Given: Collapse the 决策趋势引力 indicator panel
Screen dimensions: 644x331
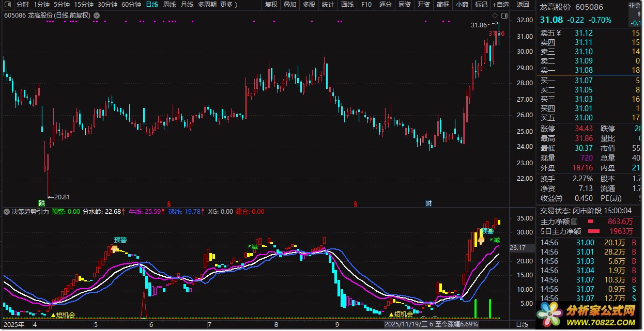Looking at the screenshot, I should coord(6,212).
